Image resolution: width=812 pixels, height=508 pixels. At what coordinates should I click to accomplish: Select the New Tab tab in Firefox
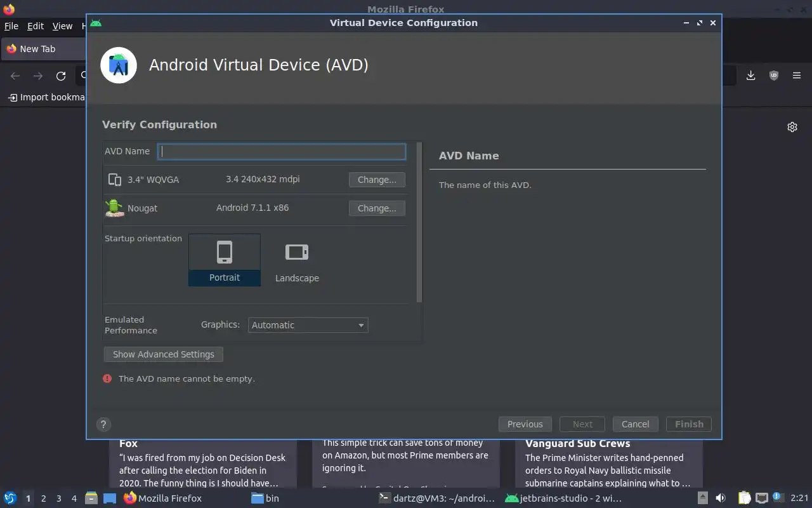[43, 49]
